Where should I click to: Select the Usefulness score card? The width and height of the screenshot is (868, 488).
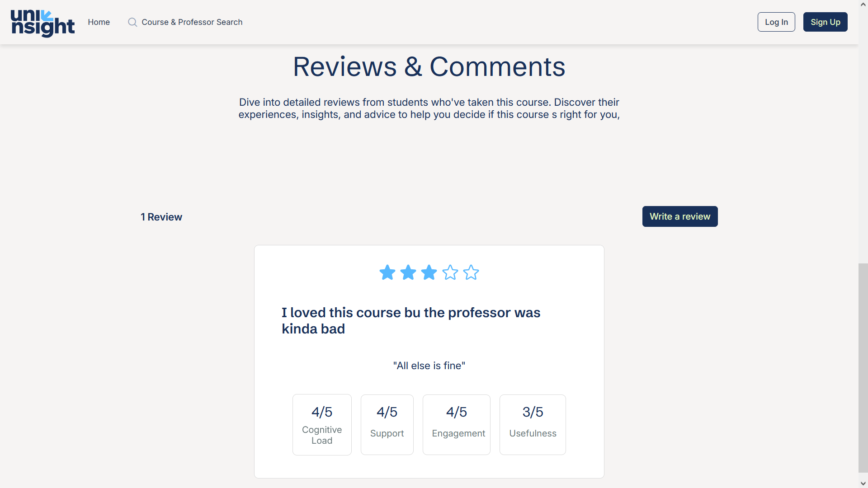(x=532, y=424)
